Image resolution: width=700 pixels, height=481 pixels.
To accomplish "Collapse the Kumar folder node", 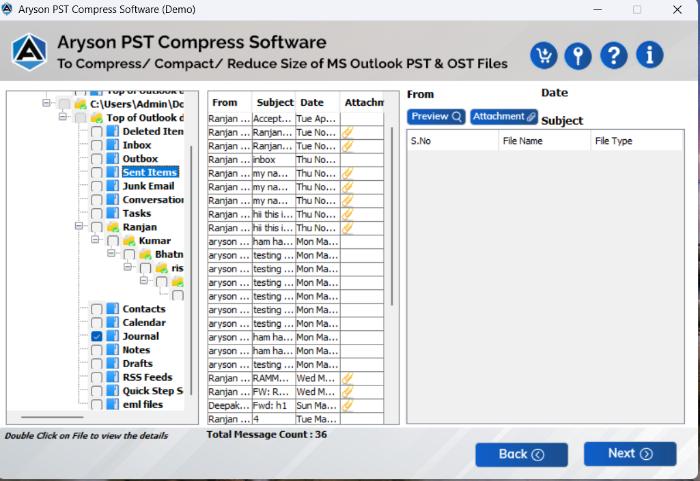I will (x=95, y=240).
